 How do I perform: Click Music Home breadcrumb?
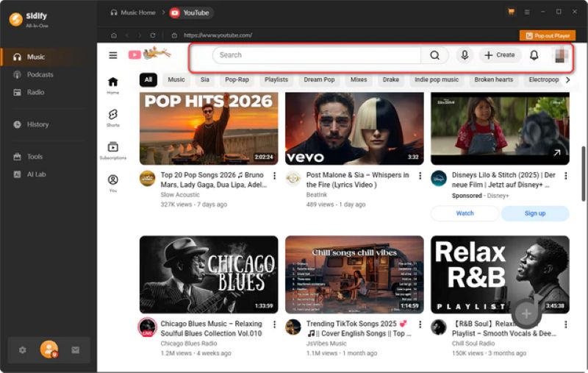(x=133, y=13)
